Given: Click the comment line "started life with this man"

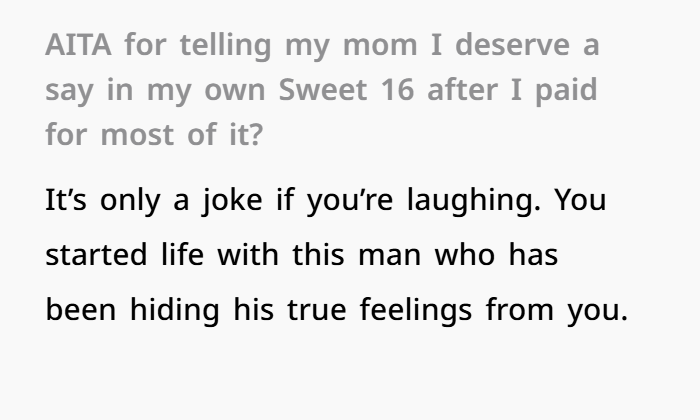Looking at the screenshot, I should click(x=302, y=254).
